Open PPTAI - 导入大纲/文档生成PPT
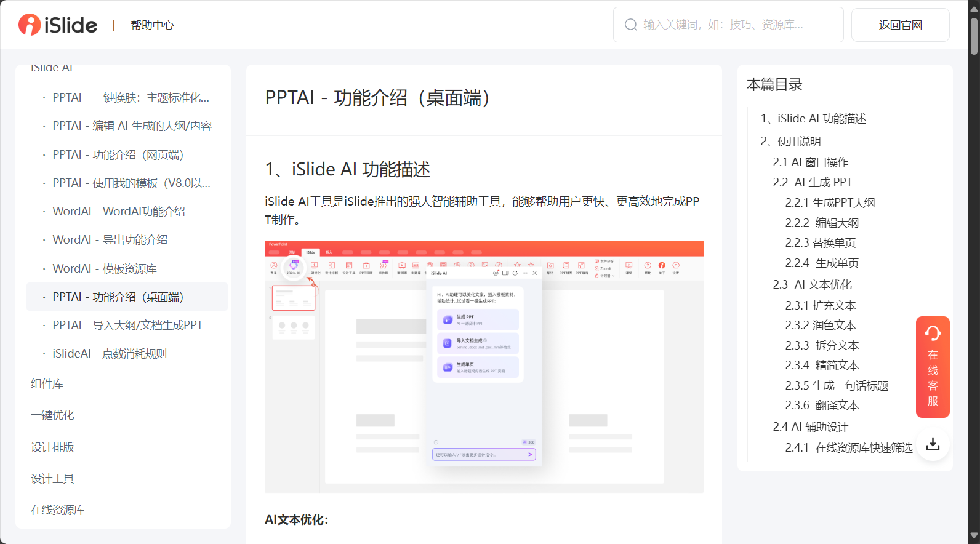 click(x=127, y=325)
